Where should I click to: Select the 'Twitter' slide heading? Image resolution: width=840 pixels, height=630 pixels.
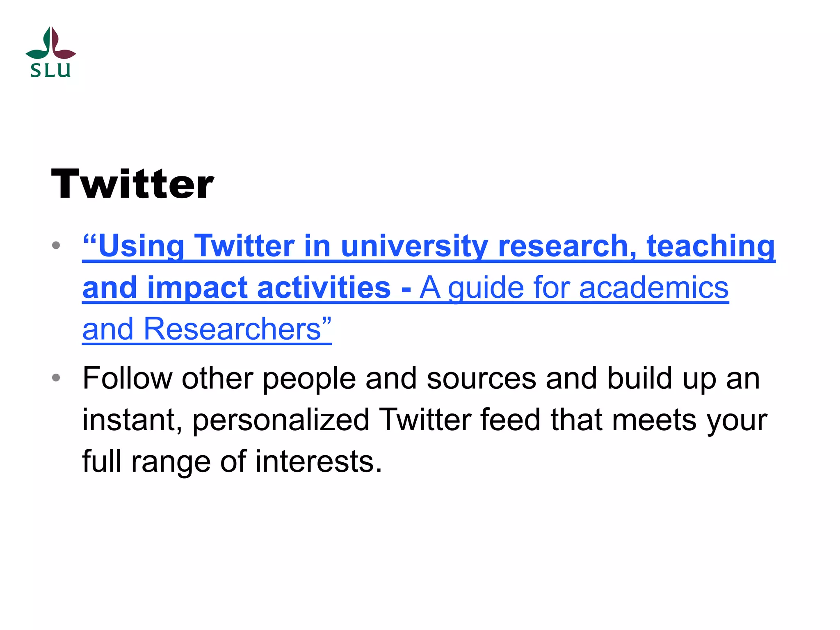pos(132,184)
